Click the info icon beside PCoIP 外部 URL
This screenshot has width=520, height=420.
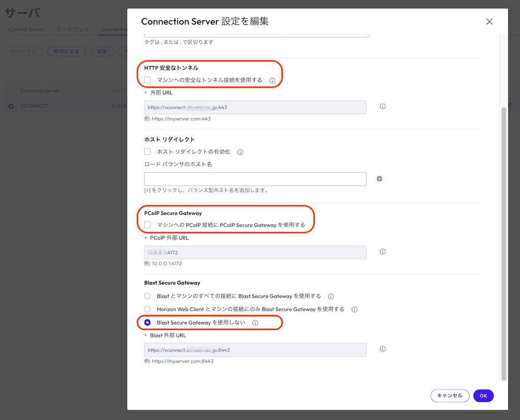[382, 251]
